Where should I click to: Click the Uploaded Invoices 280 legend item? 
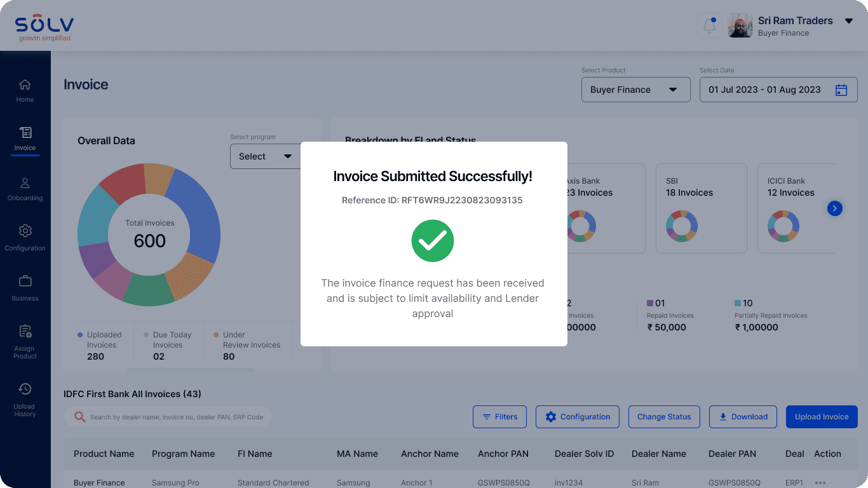[x=100, y=345]
